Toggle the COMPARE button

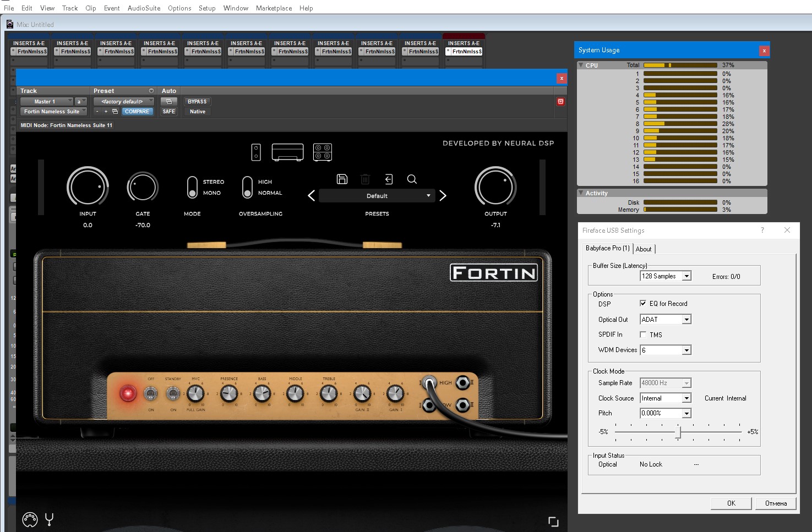(x=137, y=111)
